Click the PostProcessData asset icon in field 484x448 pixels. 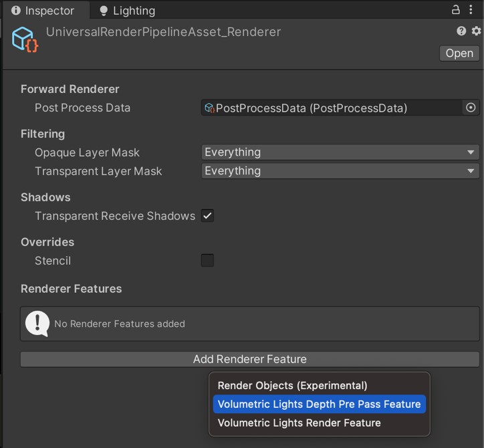pyautogui.click(x=210, y=108)
